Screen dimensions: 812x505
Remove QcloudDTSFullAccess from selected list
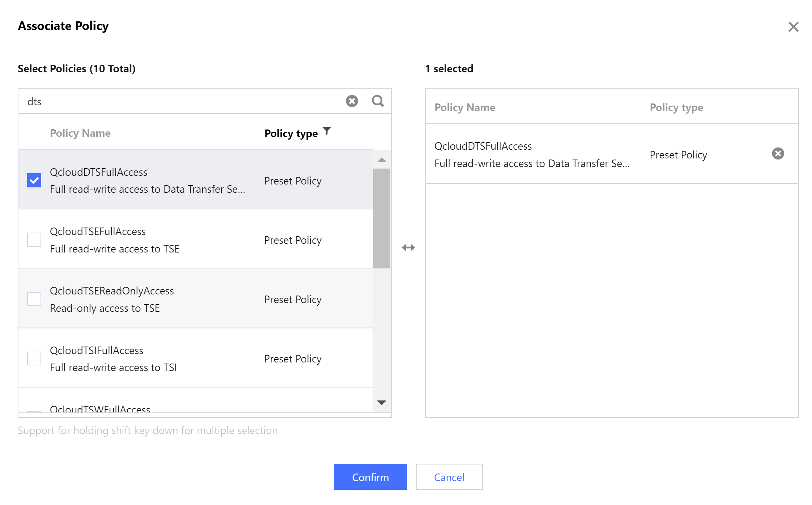(778, 154)
